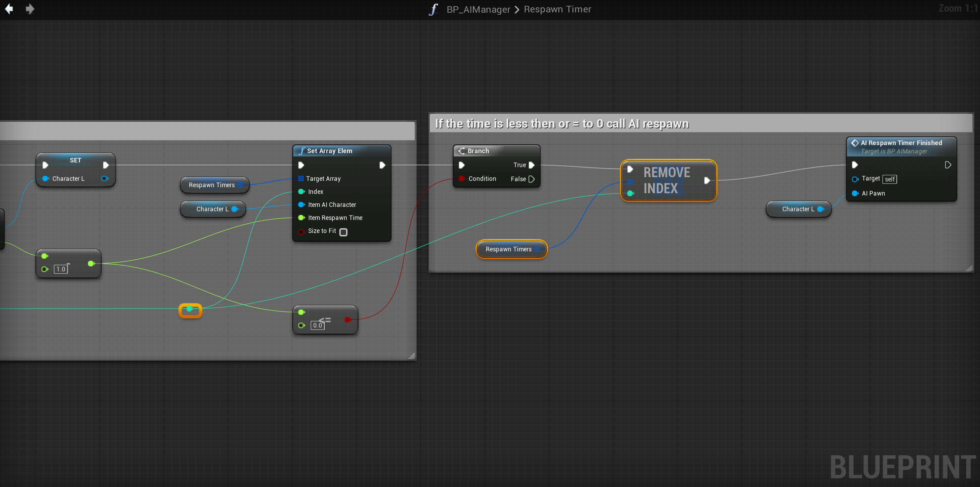Click the breadcrumb chevron after BP_AIManager

[x=517, y=9]
